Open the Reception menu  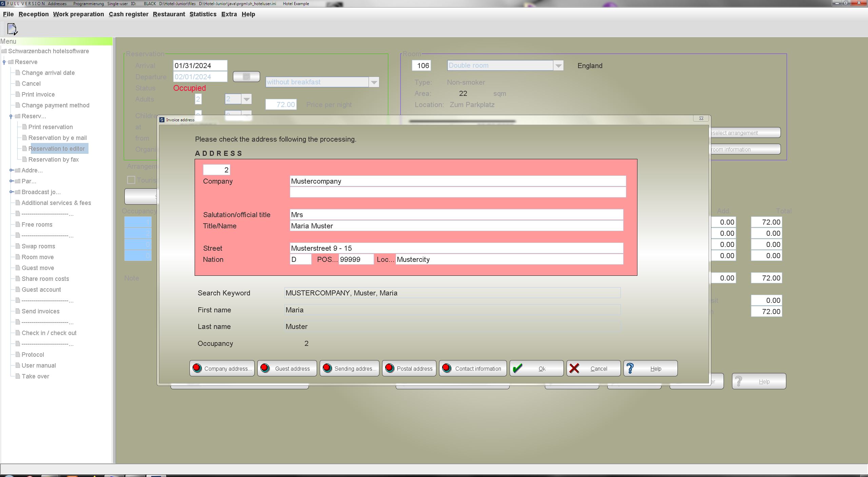point(34,14)
